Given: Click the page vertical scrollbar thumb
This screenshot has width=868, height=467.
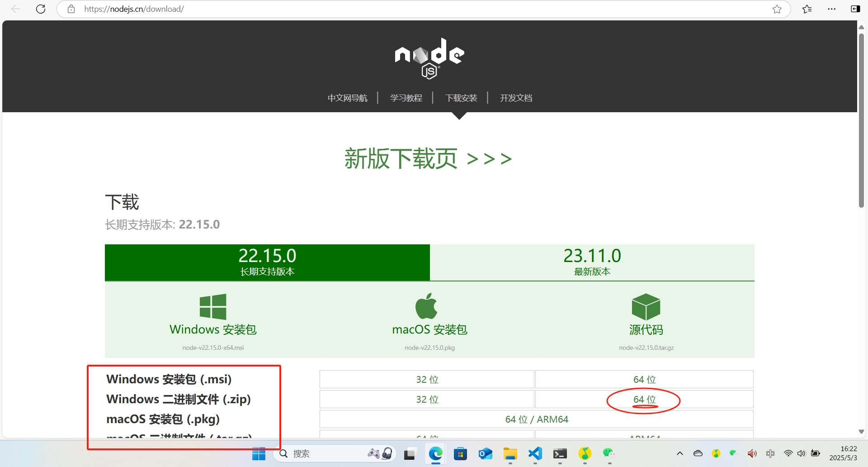Looking at the screenshot, I should [861, 120].
